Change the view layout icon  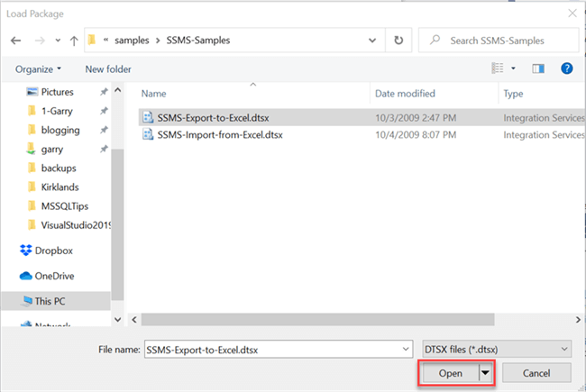tap(498, 68)
